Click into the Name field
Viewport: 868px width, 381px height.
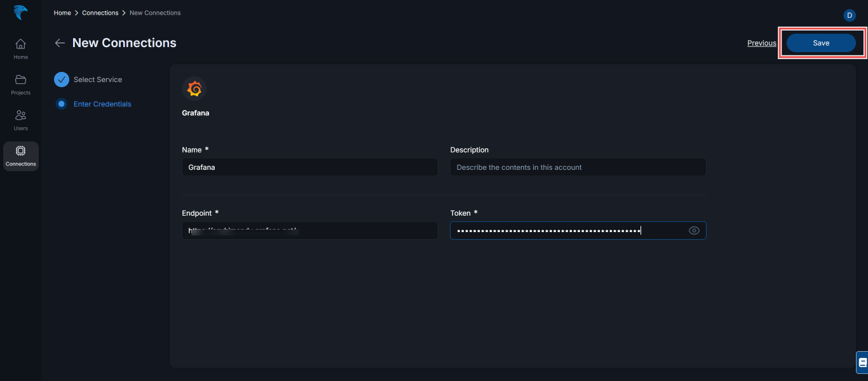click(x=309, y=167)
